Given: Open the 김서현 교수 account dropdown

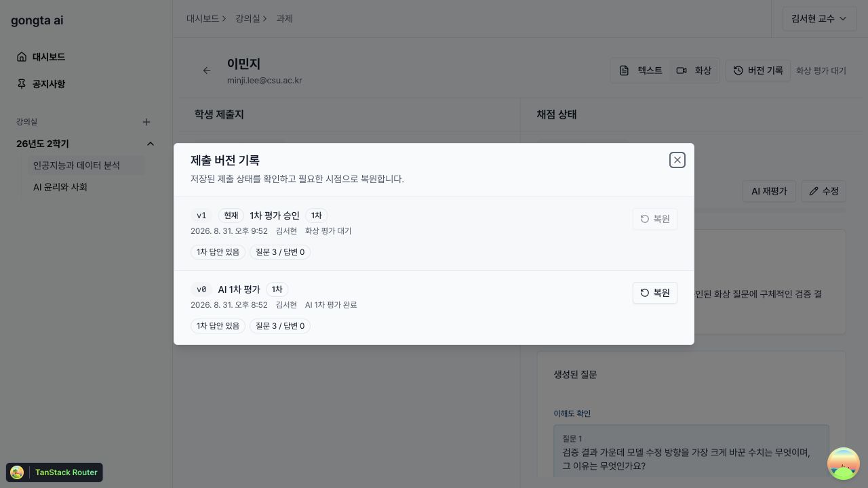Looking at the screenshot, I should tap(819, 19).
